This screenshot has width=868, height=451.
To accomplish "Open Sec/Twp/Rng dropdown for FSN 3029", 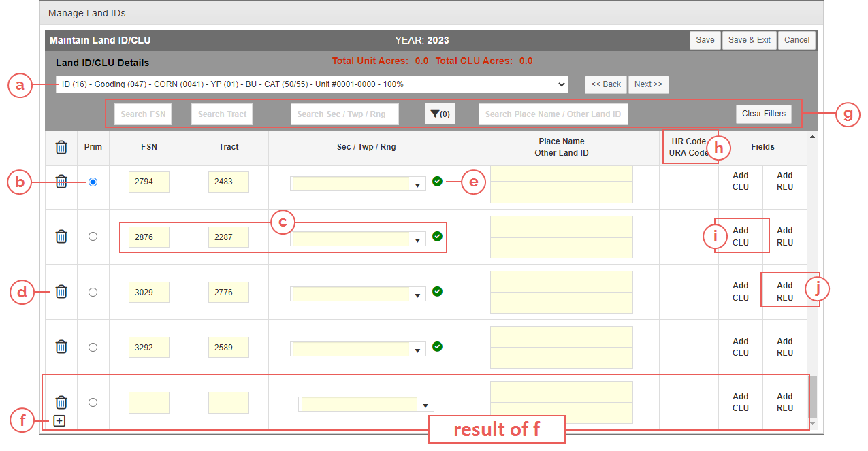I will [358, 294].
